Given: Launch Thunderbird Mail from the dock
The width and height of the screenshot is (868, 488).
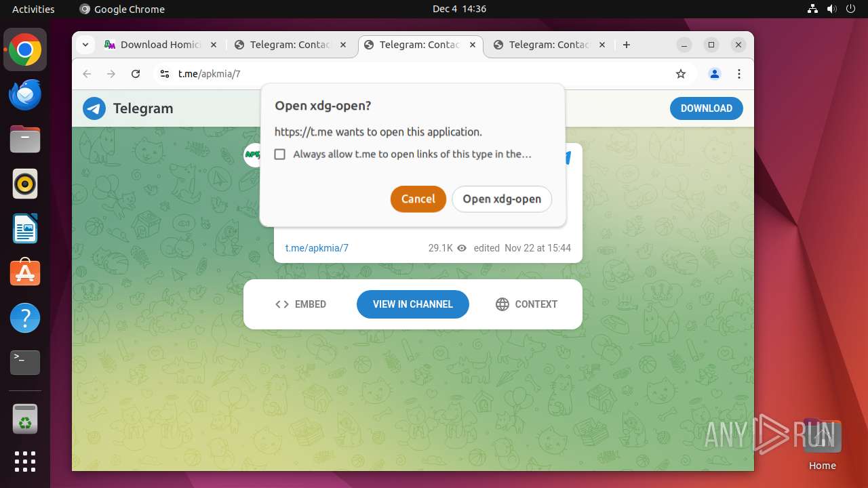Looking at the screenshot, I should coord(25,95).
